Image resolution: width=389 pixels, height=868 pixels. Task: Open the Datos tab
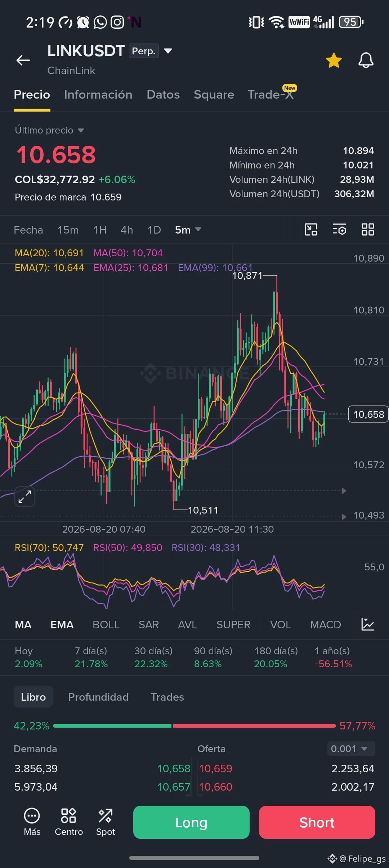pos(163,94)
